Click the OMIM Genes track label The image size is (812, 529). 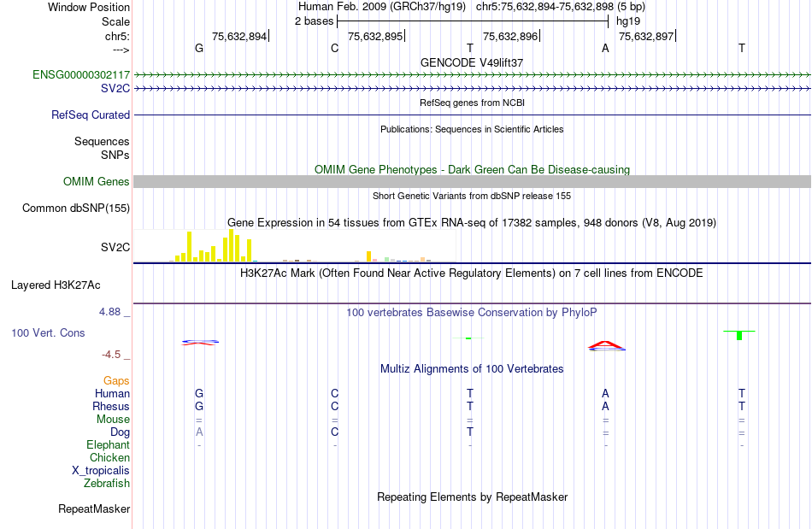click(97, 182)
